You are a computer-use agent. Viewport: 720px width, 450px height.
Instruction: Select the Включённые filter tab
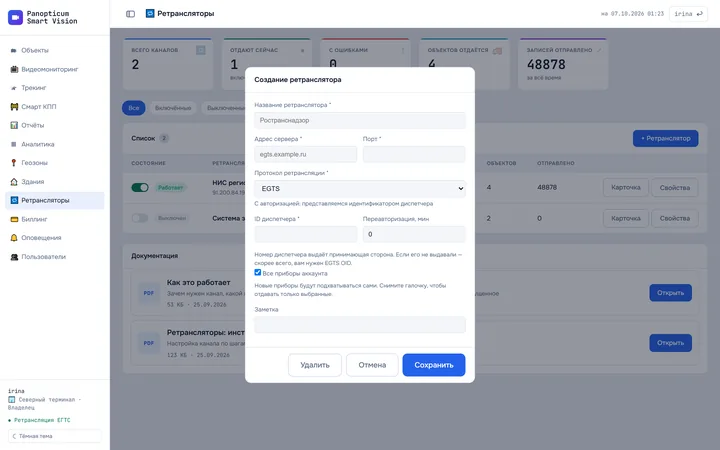pyautogui.click(x=173, y=108)
